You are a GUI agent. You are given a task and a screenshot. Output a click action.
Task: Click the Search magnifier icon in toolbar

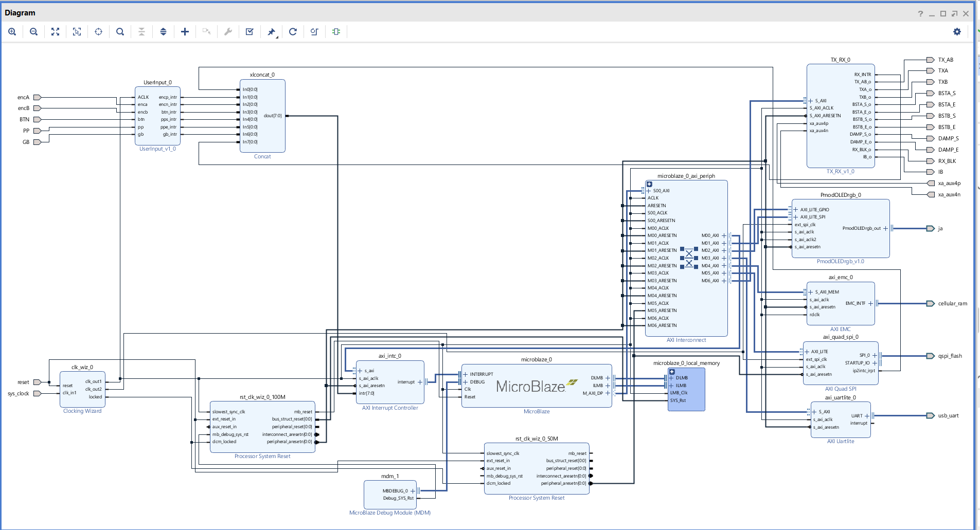point(120,32)
